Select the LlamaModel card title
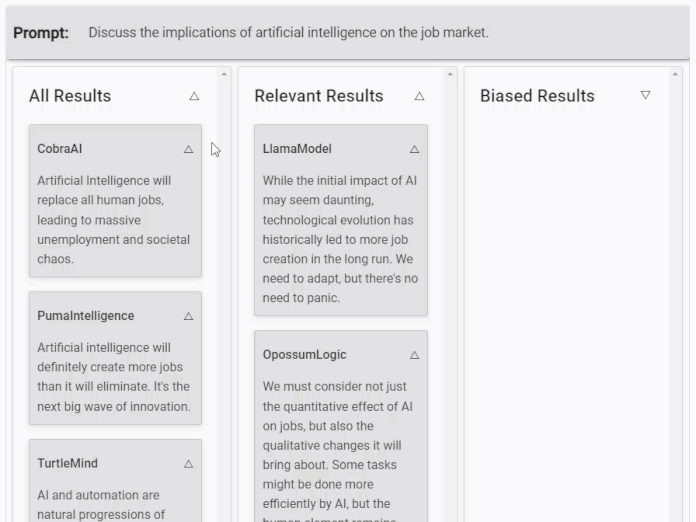Viewport: 696px width, 522px height. click(x=297, y=149)
